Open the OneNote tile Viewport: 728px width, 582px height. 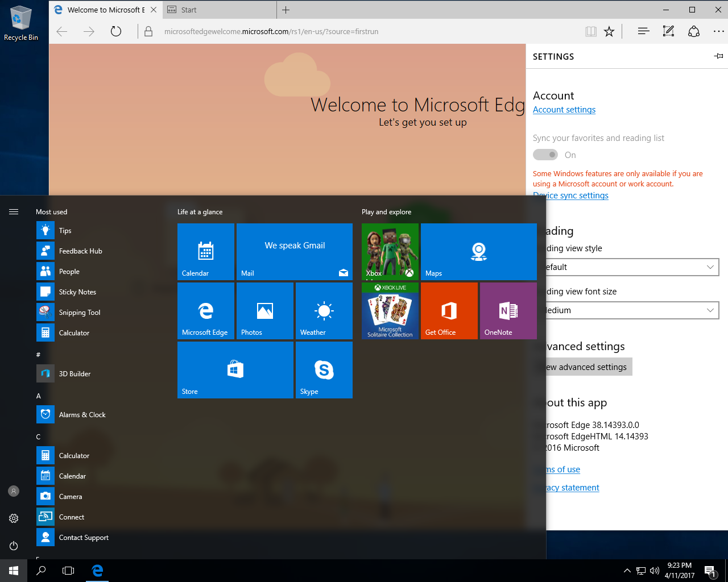[508, 311]
